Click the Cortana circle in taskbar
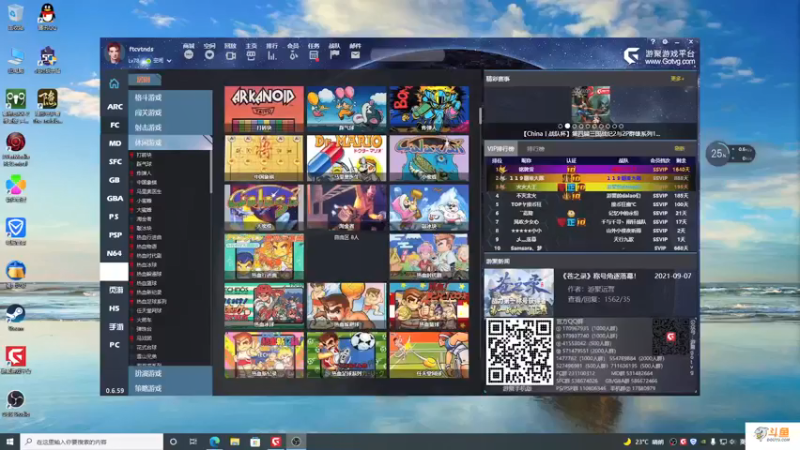The image size is (800, 450). tap(173, 441)
